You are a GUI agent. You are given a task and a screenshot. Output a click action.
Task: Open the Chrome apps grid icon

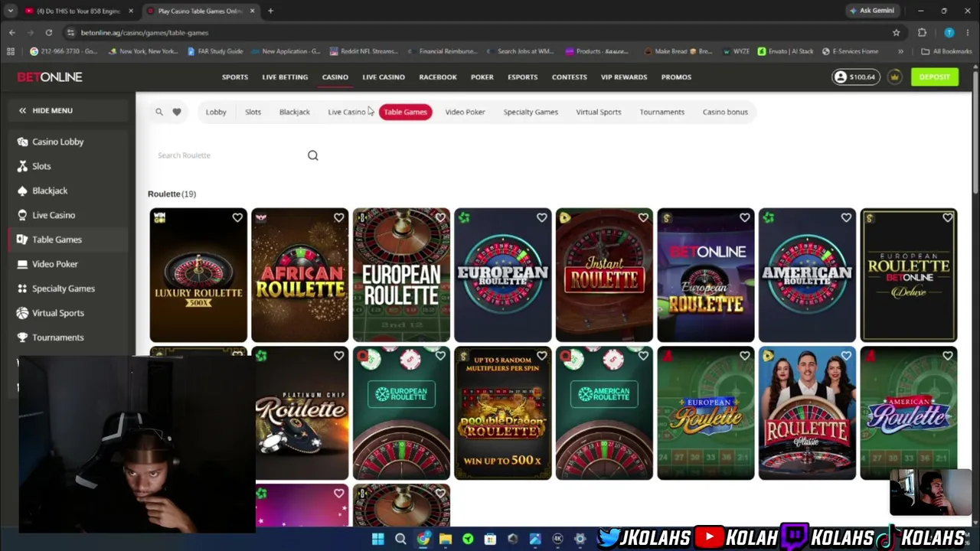(x=11, y=51)
